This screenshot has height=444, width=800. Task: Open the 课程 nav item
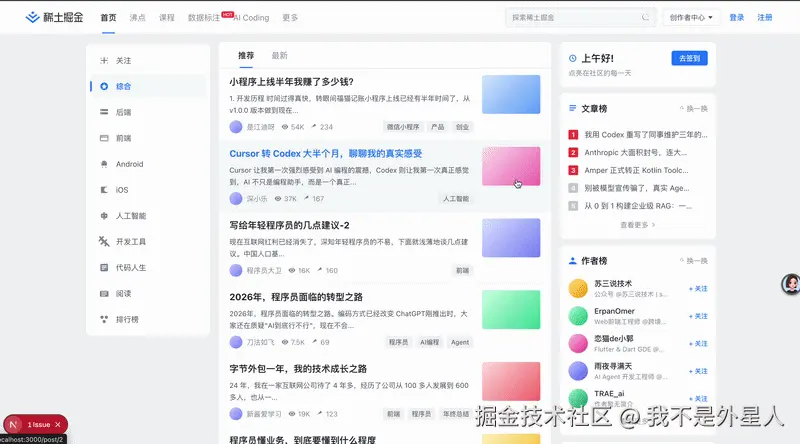point(166,17)
